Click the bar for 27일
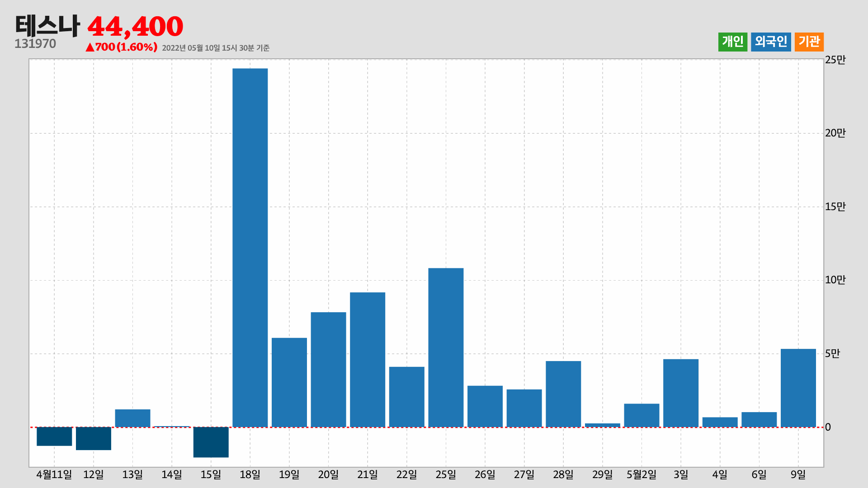The height and width of the screenshot is (488, 868). tap(524, 408)
